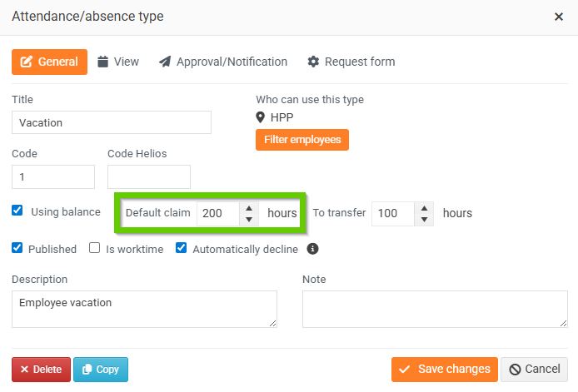
Task: Click the Save changes button
Action: click(444, 369)
